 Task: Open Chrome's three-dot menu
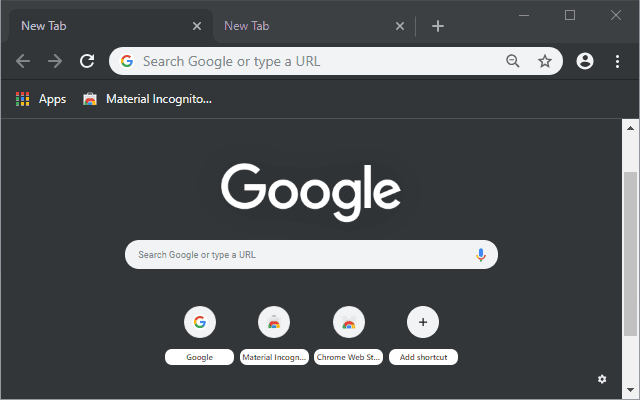tap(617, 61)
